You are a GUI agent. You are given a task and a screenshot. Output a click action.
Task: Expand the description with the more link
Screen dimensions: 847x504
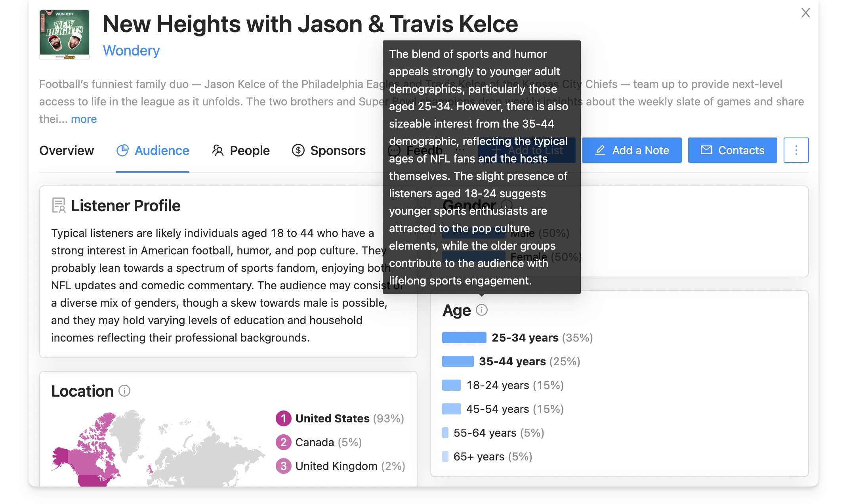point(84,119)
